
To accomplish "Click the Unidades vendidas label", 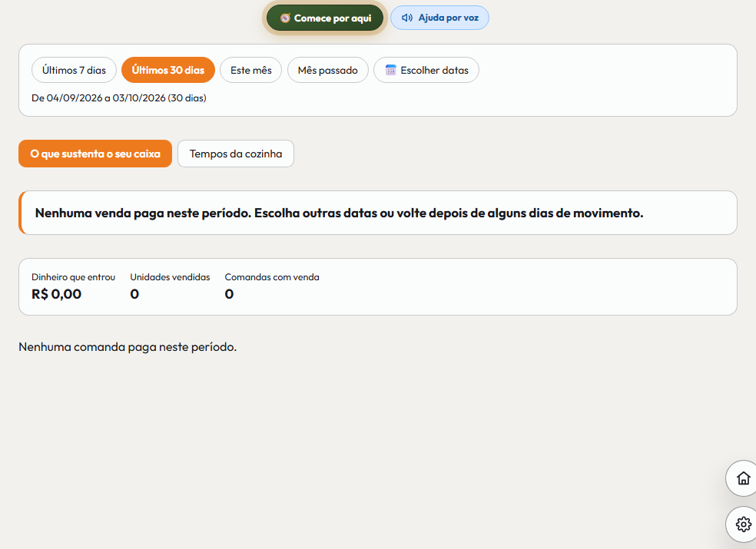I will click(x=171, y=277).
